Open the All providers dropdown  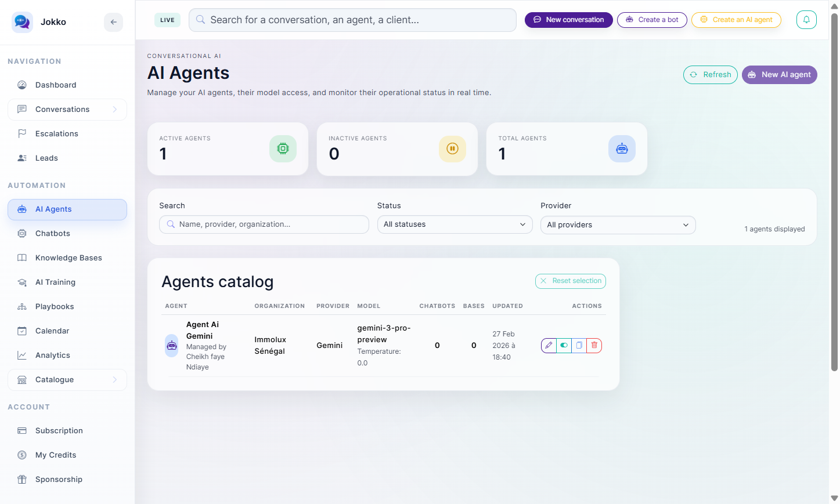point(618,225)
